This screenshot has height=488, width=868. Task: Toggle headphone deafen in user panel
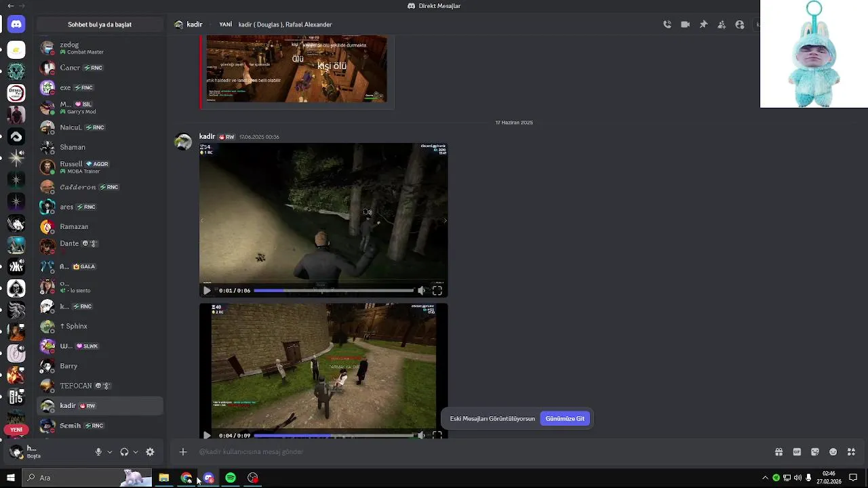pyautogui.click(x=124, y=452)
